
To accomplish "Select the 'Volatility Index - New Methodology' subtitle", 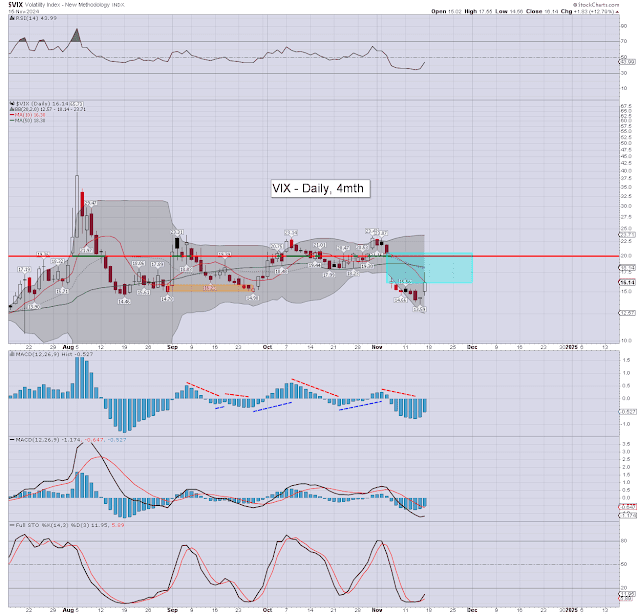I will point(66,5).
